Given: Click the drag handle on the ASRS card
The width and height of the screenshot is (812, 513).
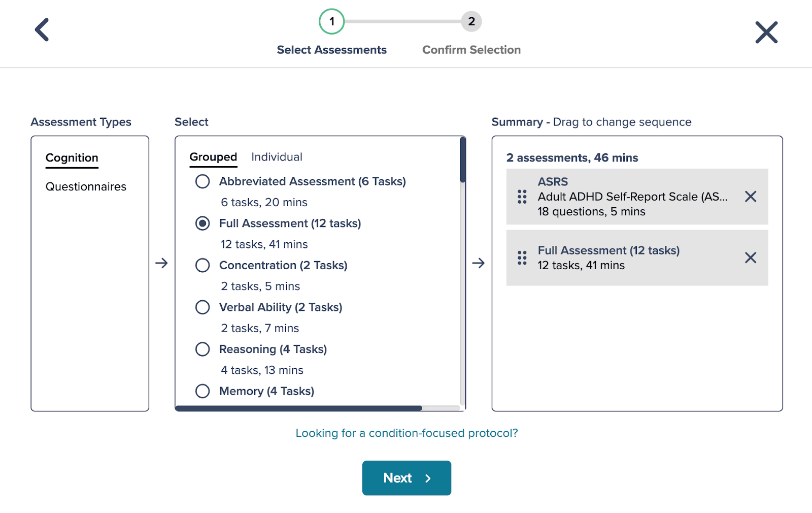Looking at the screenshot, I should click(521, 197).
